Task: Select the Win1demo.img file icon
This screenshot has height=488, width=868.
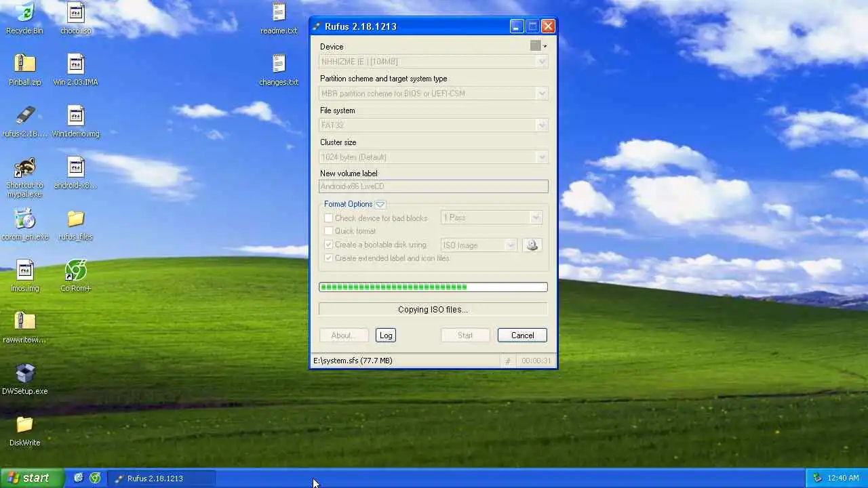Action: click(76, 115)
